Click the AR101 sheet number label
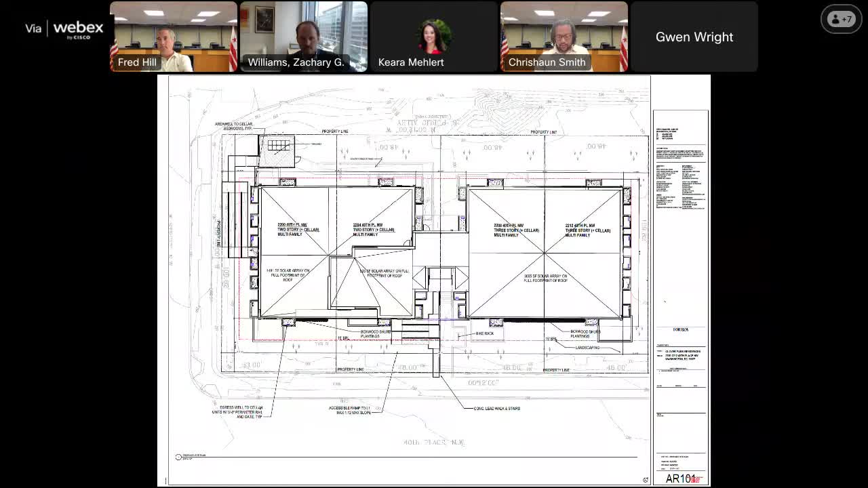 (681, 479)
